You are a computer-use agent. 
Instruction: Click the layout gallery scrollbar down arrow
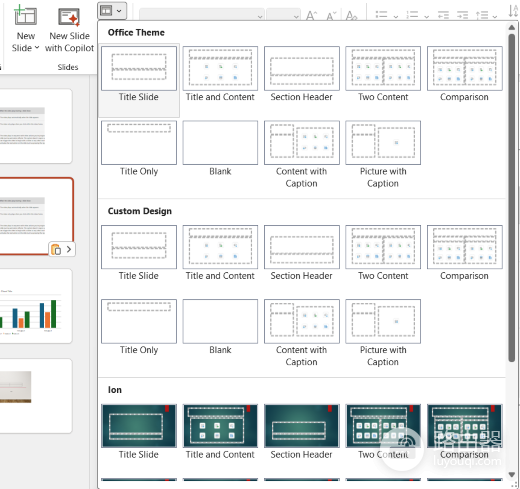(x=512, y=474)
